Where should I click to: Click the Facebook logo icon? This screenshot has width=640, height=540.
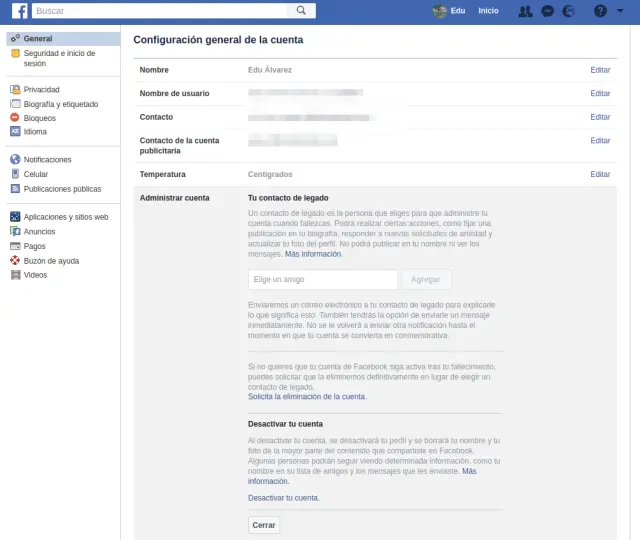pos(19,11)
